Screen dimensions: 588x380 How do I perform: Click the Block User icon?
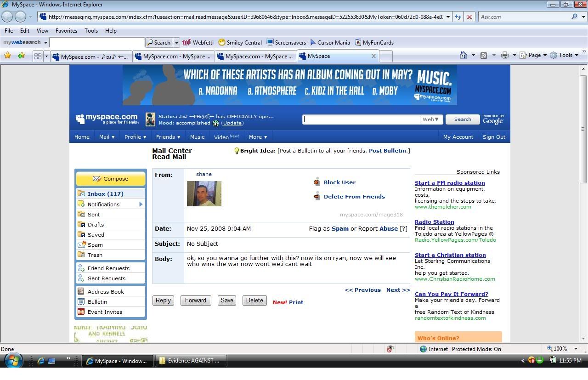point(317,182)
